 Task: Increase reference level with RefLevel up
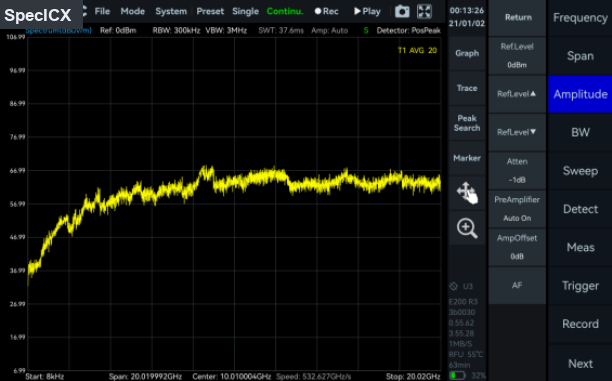(518, 94)
